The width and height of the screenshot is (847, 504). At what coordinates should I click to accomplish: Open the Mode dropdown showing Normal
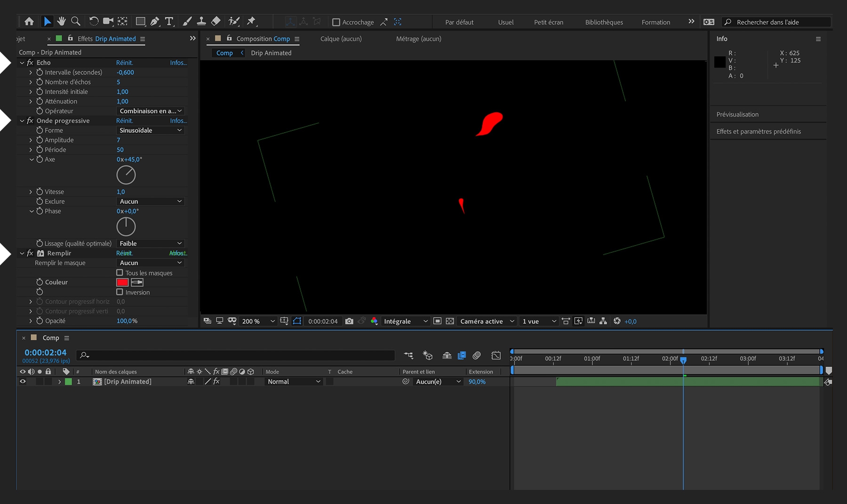293,382
